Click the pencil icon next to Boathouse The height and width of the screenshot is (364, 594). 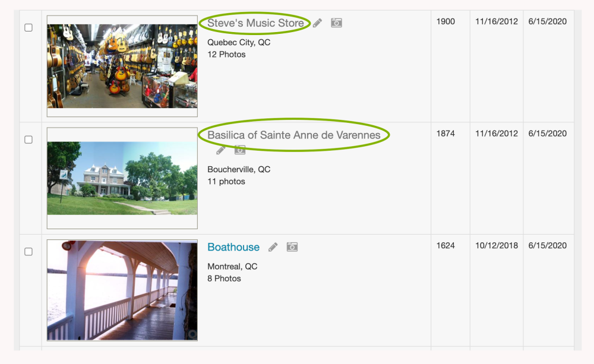tap(273, 247)
